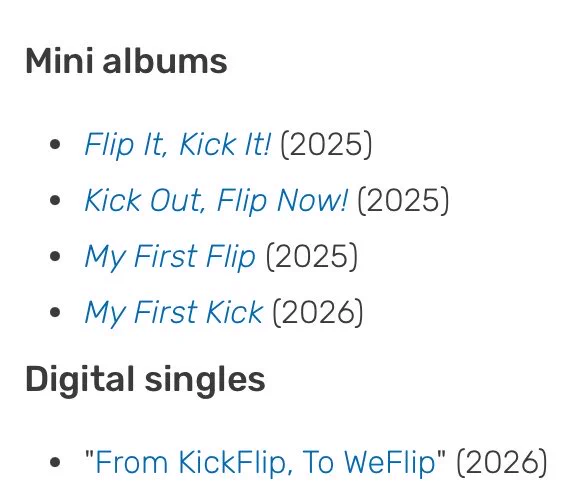
Task: Click the bullet before My First Flip
Action: click(x=55, y=257)
